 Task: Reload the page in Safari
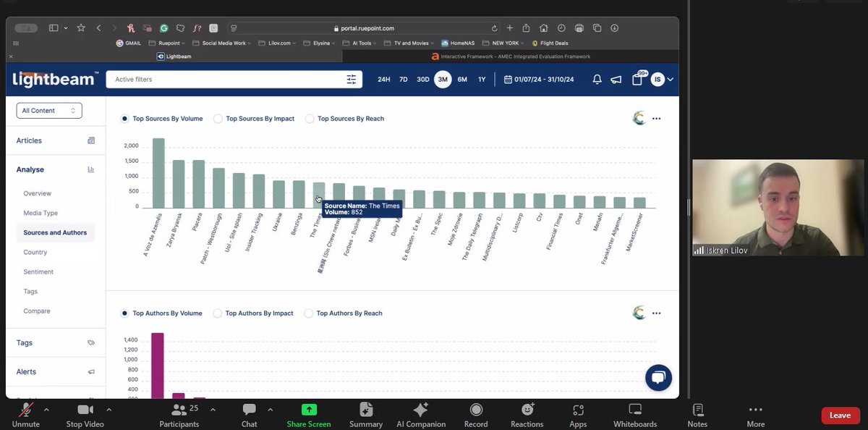click(x=494, y=28)
